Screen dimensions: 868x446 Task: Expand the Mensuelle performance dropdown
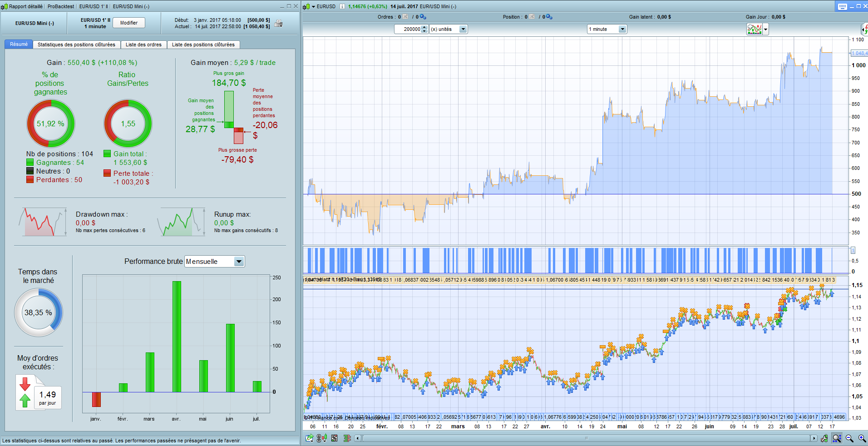pyautogui.click(x=239, y=262)
